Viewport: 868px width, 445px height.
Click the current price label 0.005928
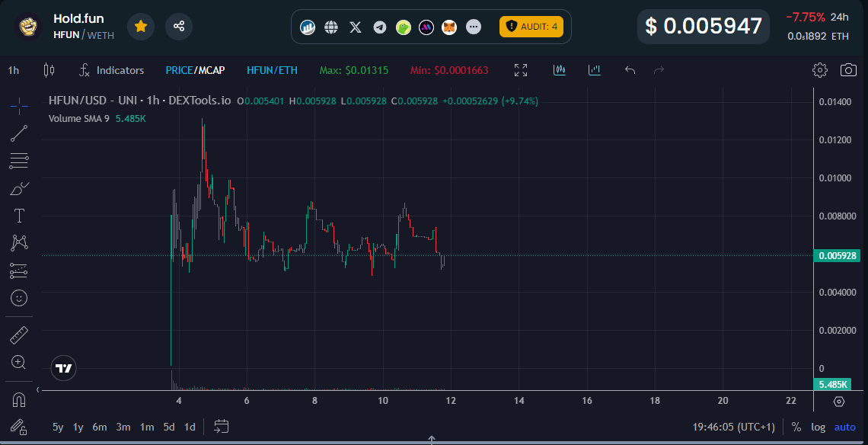tap(837, 255)
